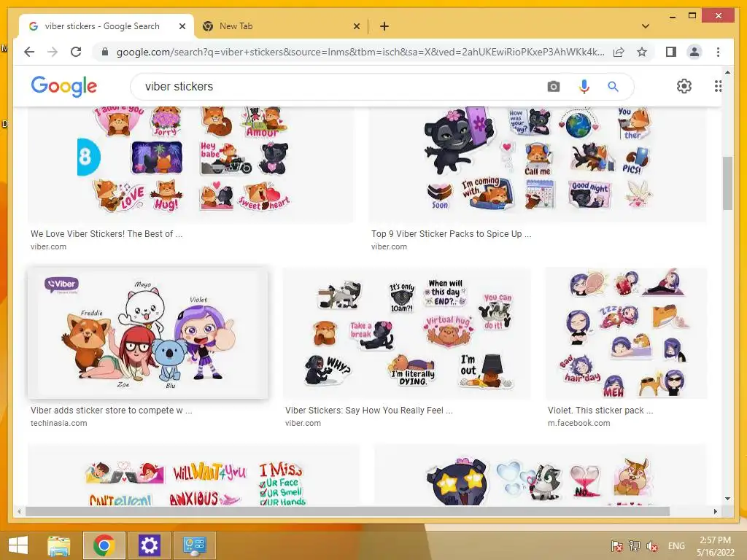
Task: Open a new tab with plus button
Action: (384, 26)
